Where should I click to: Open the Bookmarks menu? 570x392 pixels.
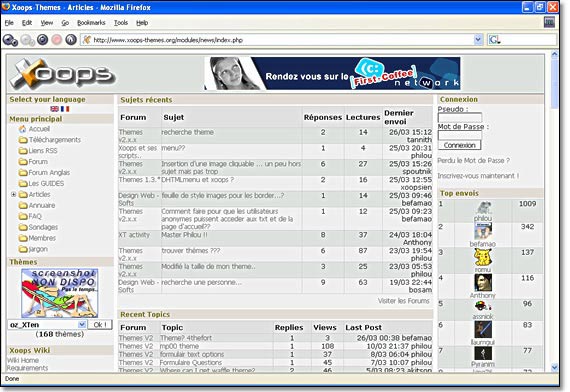[x=91, y=23]
